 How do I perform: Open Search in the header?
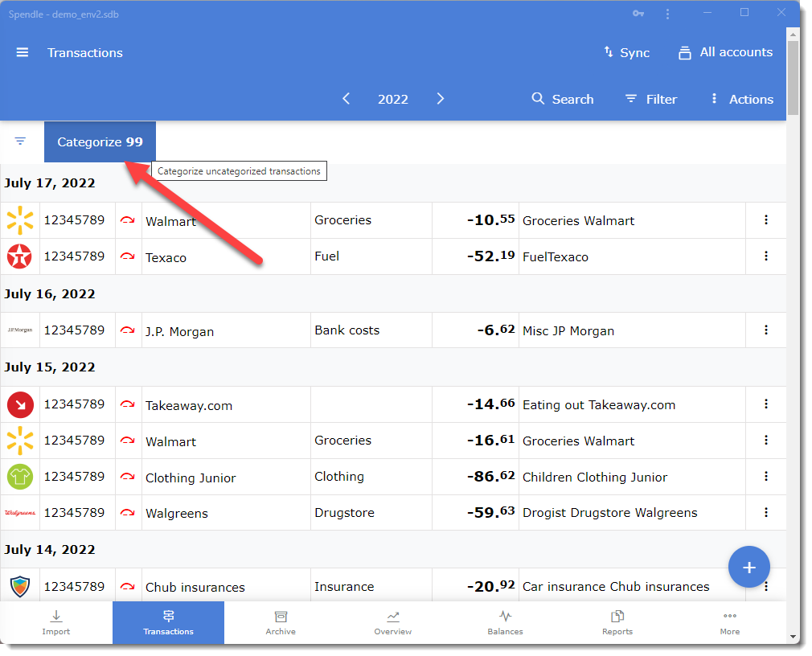tap(563, 99)
